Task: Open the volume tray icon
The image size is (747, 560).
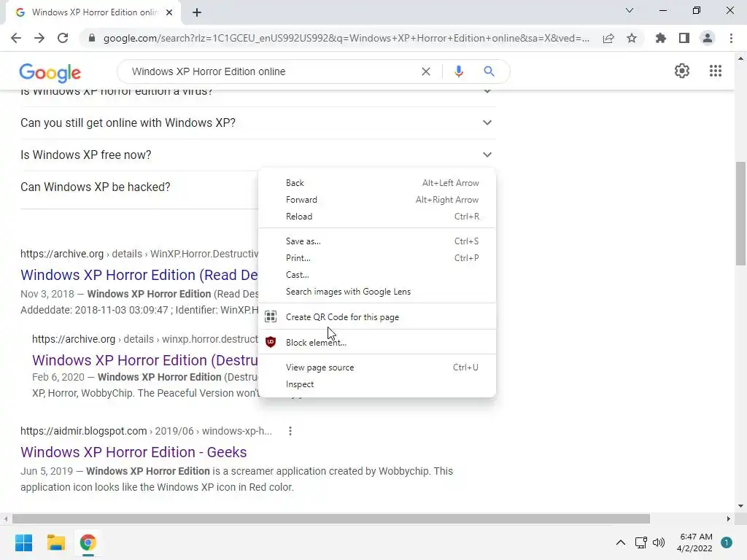Action: pos(659,542)
